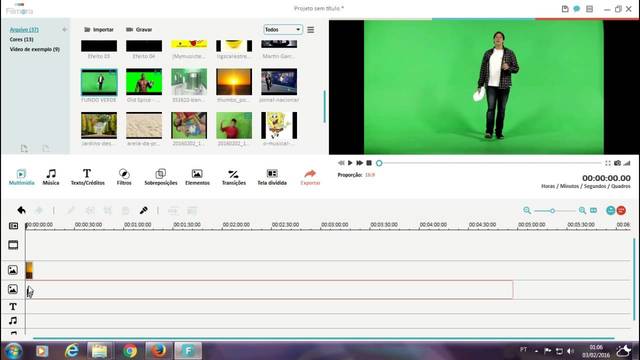The width and height of the screenshot is (640, 360).
Task: Zoom out the timeline
Action: (x=527, y=211)
